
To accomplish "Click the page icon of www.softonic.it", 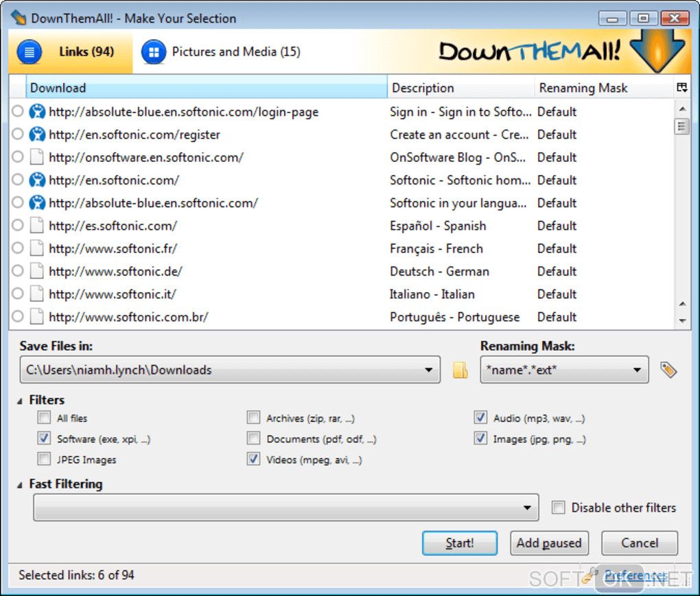I will click(x=36, y=294).
